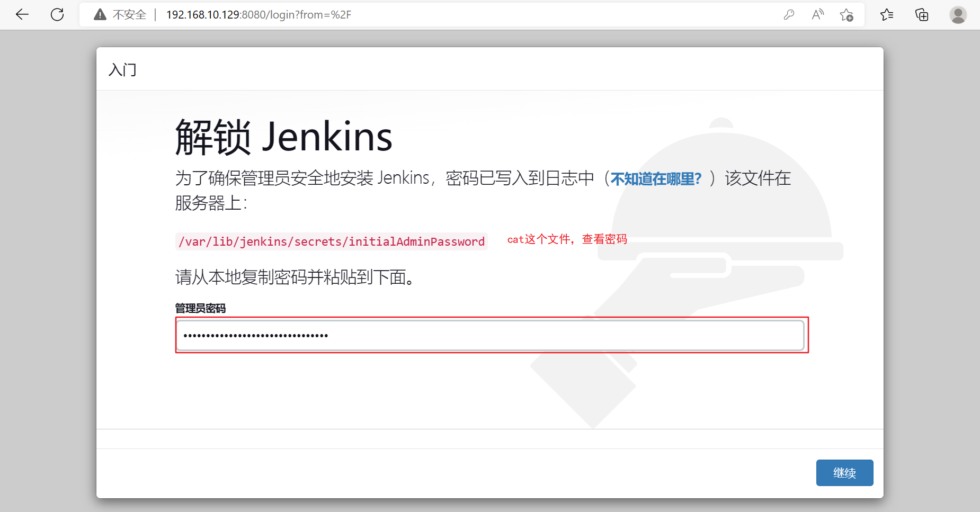Image resolution: width=980 pixels, height=512 pixels.
Task: Click the 解锁 Jenkins heading
Action: (284, 137)
